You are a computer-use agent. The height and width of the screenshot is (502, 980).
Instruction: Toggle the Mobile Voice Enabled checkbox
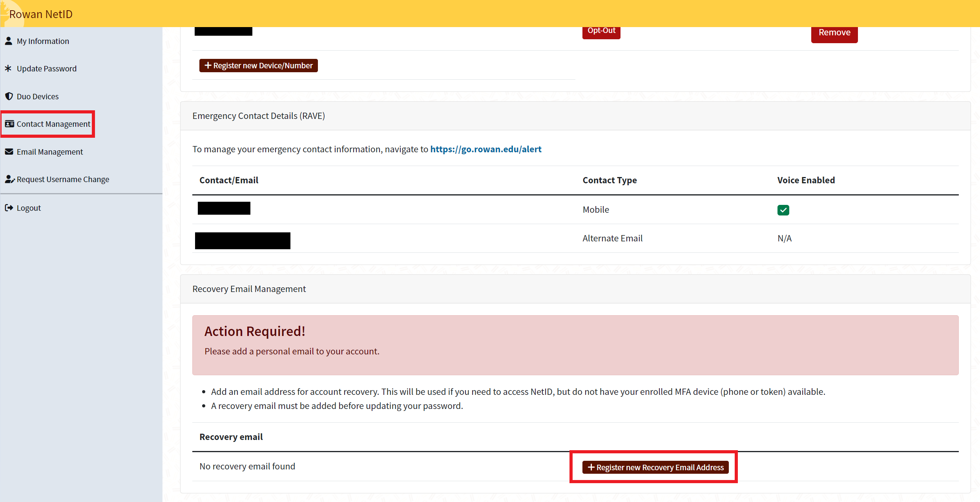pos(783,210)
